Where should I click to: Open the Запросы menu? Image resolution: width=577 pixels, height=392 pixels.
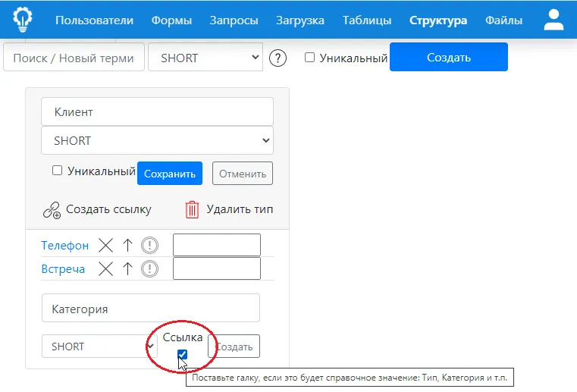click(234, 20)
